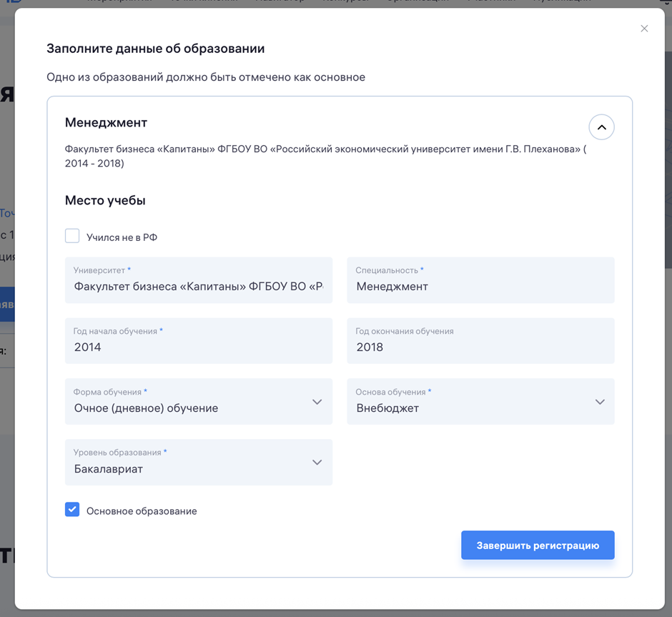Click the "Место учебы" section heading
672x617 pixels.
105,200
